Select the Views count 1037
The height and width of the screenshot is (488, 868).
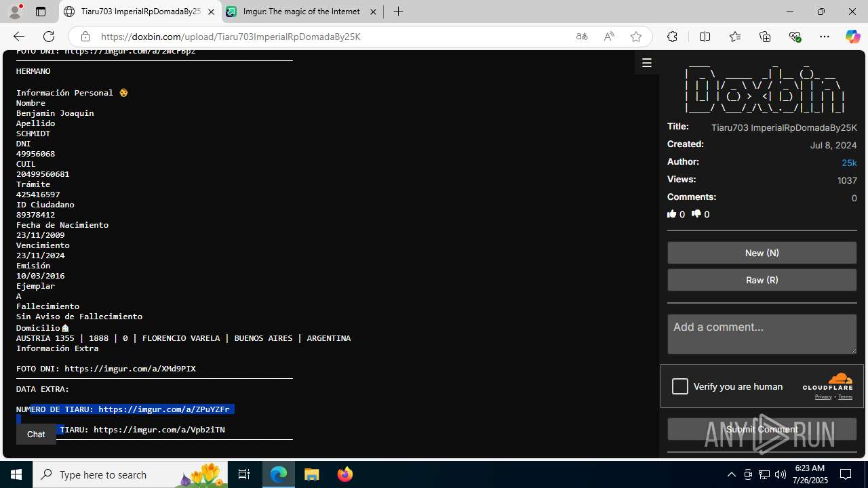tap(847, 180)
